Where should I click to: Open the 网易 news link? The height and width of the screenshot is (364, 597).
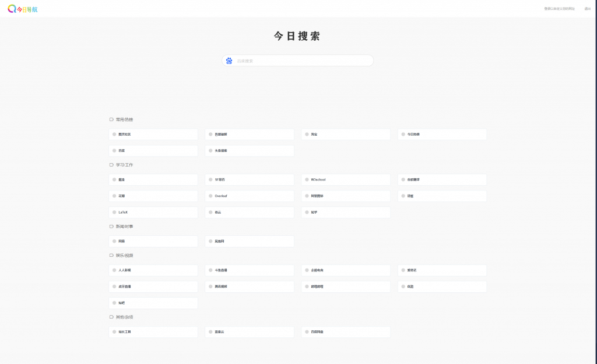[x=153, y=241]
